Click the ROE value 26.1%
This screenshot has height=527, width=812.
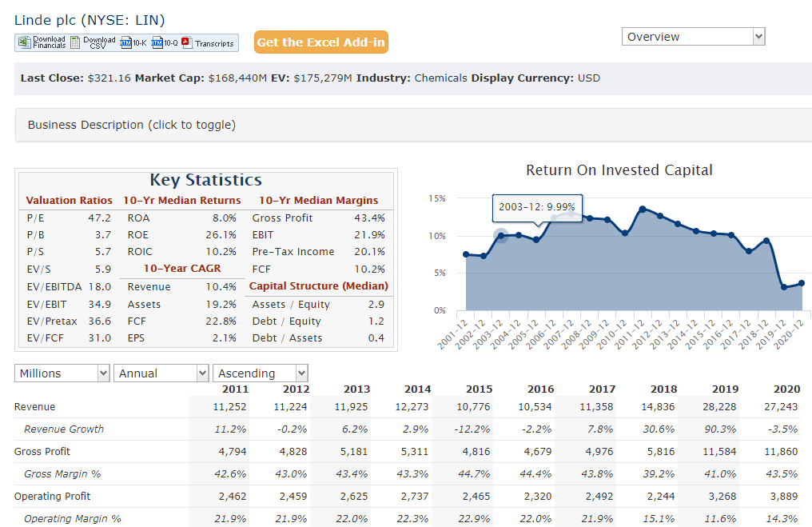tap(221, 235)
